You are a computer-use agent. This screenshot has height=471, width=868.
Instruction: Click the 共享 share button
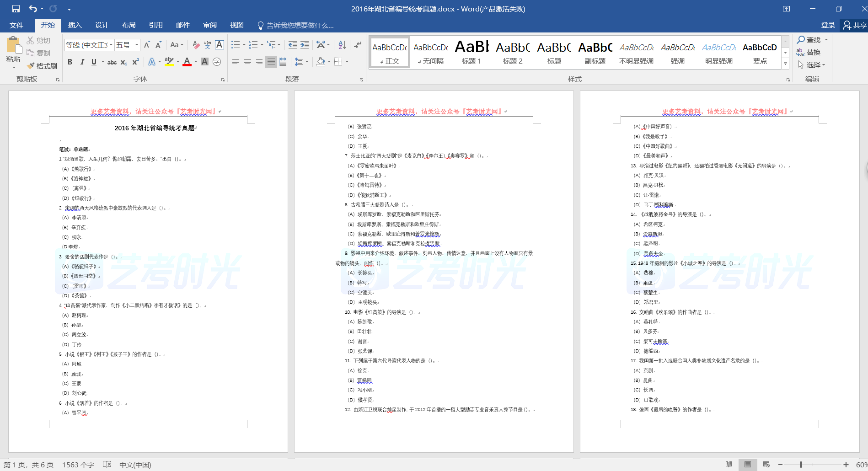point(855,25)
